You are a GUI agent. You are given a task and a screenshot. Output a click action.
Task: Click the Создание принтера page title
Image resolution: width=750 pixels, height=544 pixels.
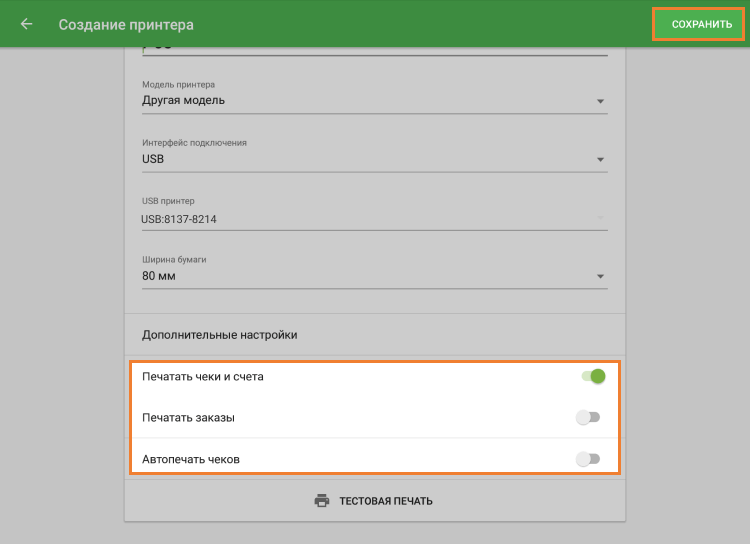(x=126, y=24)
